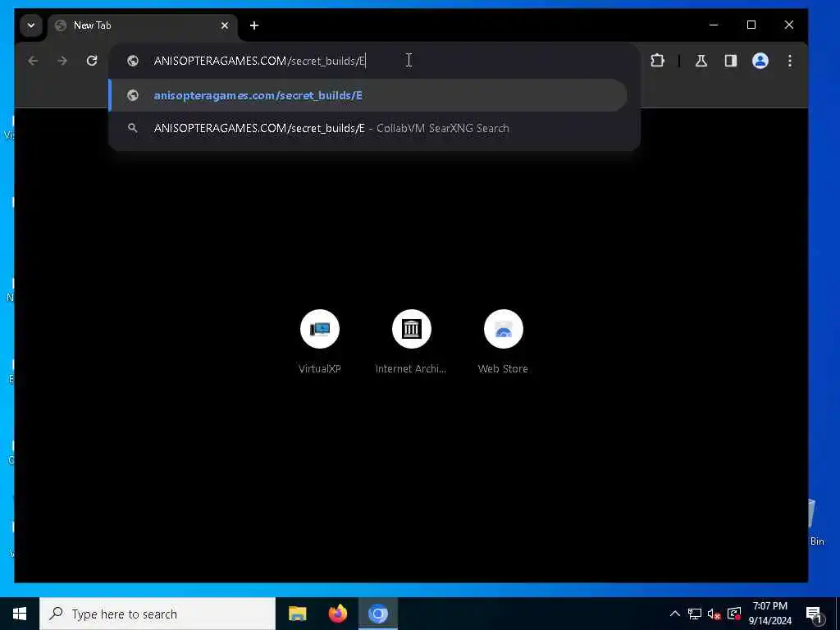Expand hidden system tray icons
The height and width of the screenshot is (630, 840).
pyautogui.click(x=675, y=614)
